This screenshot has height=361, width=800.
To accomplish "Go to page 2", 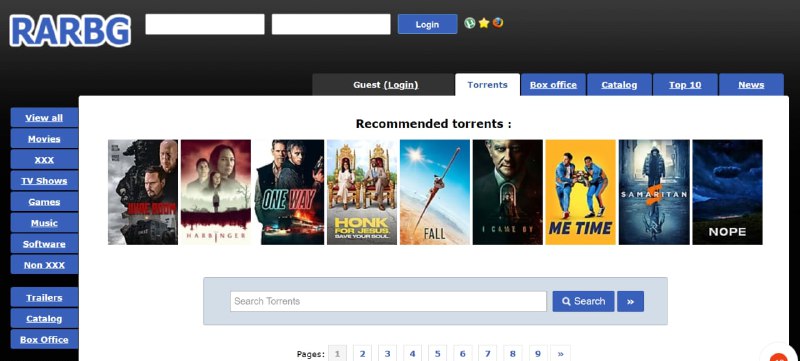I will click(x=362, y=353).
